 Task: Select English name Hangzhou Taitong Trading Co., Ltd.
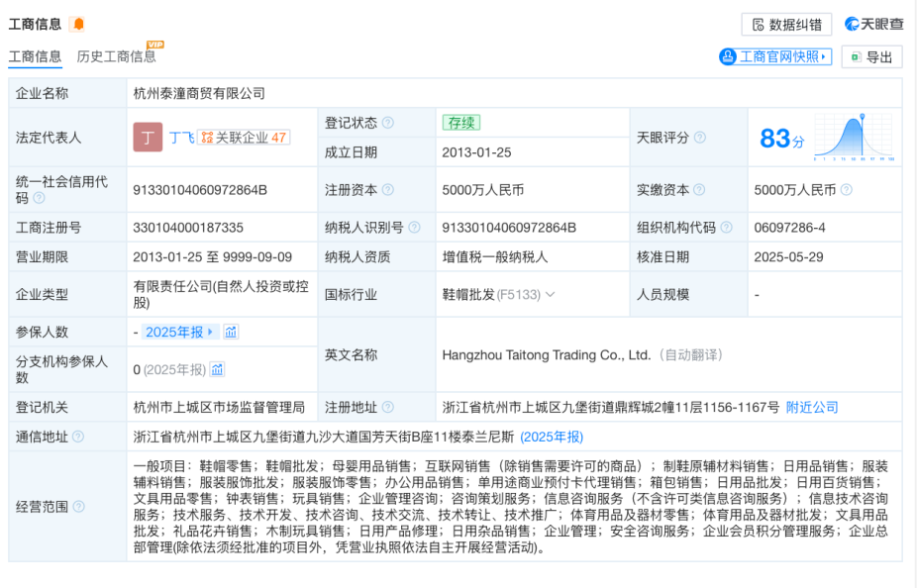pos(547,354)
